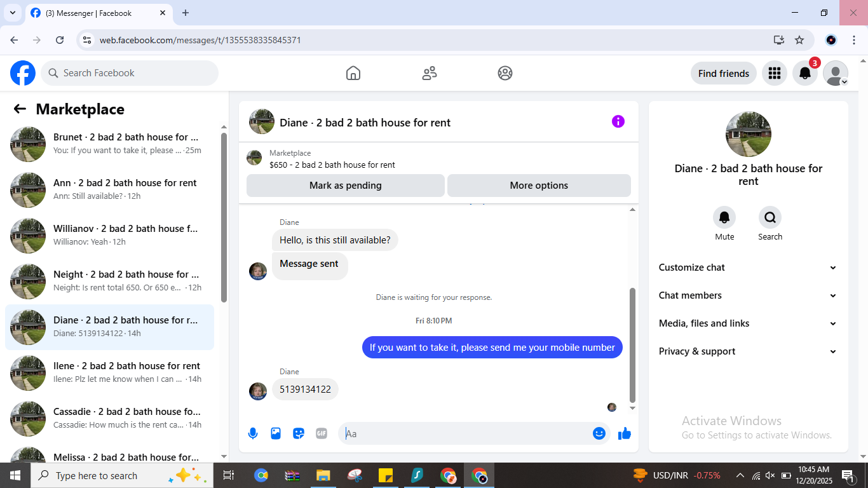Open the Windows Start menu
The image size is (868, 488).
click(15, 475)
